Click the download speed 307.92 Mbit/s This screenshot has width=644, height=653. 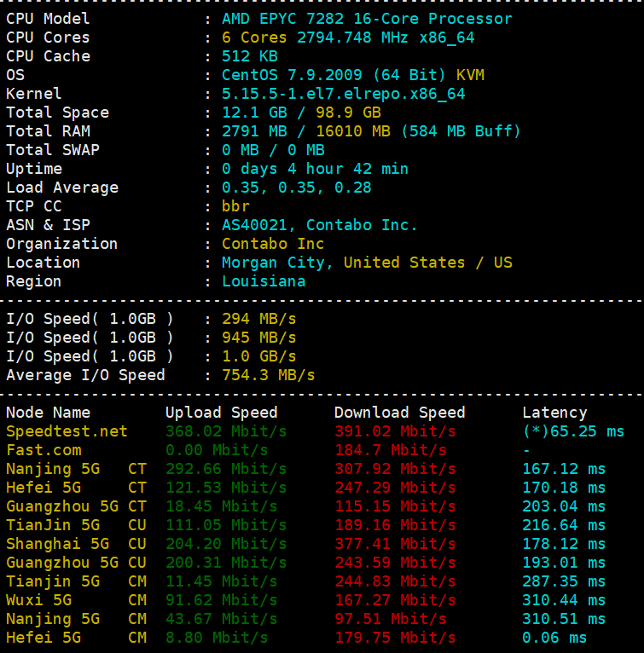click(395, 469)
